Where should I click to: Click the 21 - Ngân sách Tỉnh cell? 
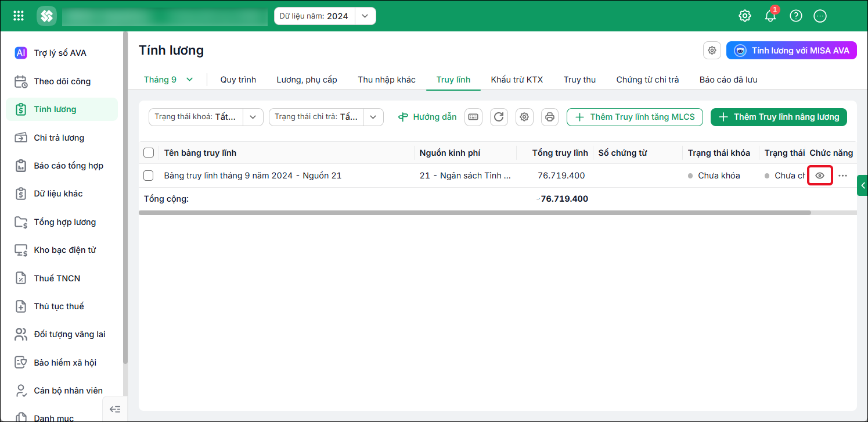(465, 176)
